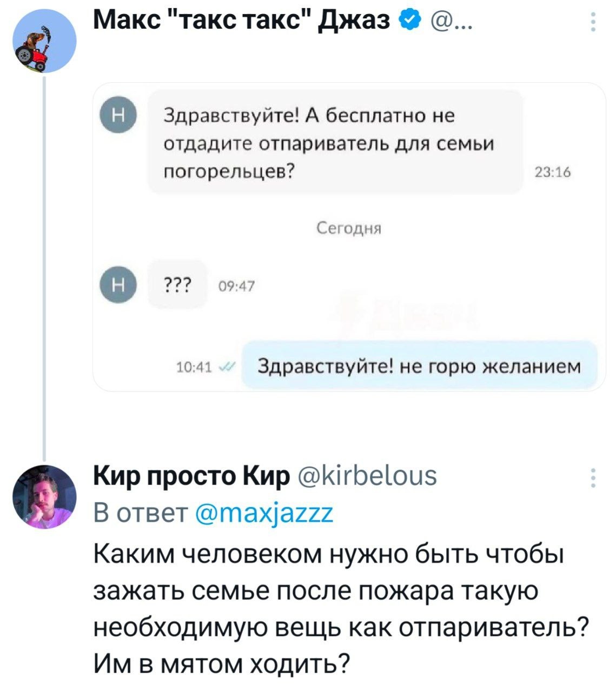The width and height of the screenshot is (616, 691).
Task: Click the truncated @... handle of Макс
Action: pyautogui.click(x=447, y=21)
